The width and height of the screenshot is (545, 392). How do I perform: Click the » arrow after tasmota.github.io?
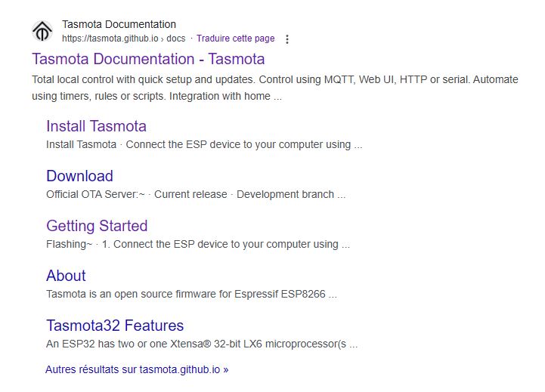pyautogui.click(x=226, y=370)
